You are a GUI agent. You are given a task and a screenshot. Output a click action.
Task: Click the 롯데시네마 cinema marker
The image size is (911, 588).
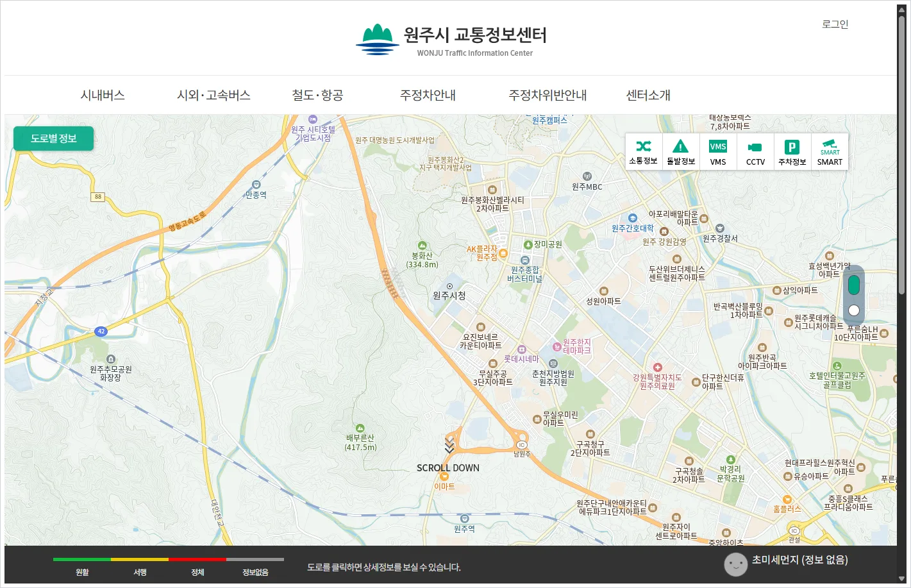click(x=522, y=349)
